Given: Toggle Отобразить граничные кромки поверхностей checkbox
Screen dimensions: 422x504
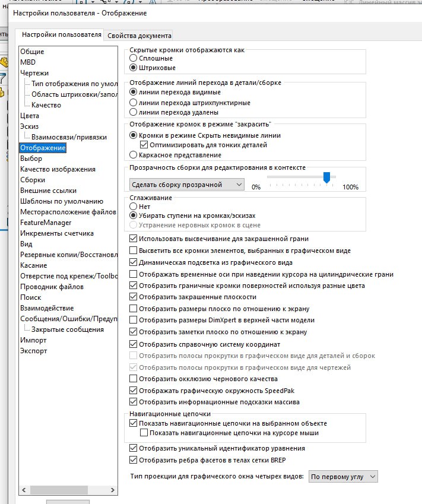Looking at the screenshot, I should (x=133, y=286).
